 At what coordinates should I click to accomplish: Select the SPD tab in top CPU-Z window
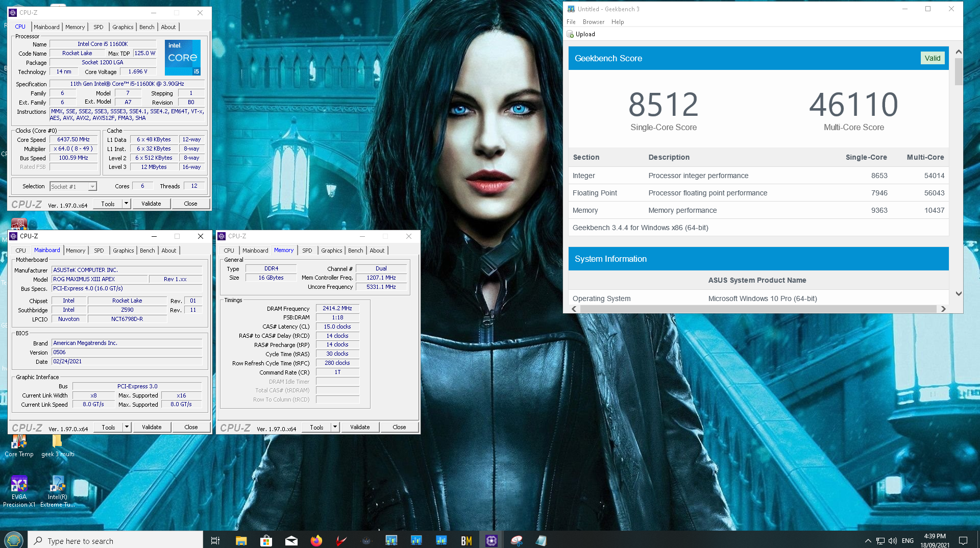(99, 27)
